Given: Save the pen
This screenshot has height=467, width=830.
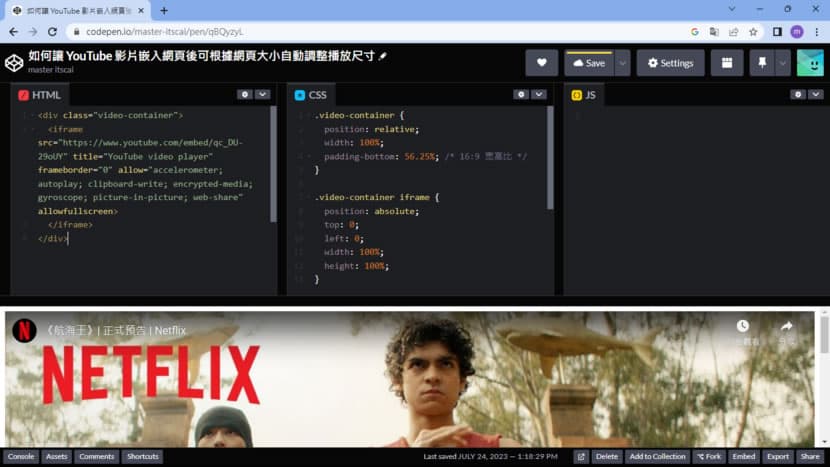Looking at the screenshot, I should 589,63.
